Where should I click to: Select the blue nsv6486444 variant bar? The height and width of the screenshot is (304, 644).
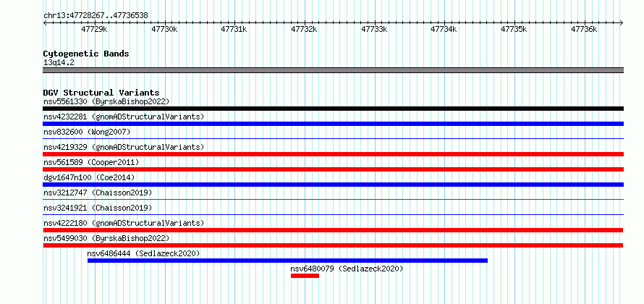pos(287,261)
